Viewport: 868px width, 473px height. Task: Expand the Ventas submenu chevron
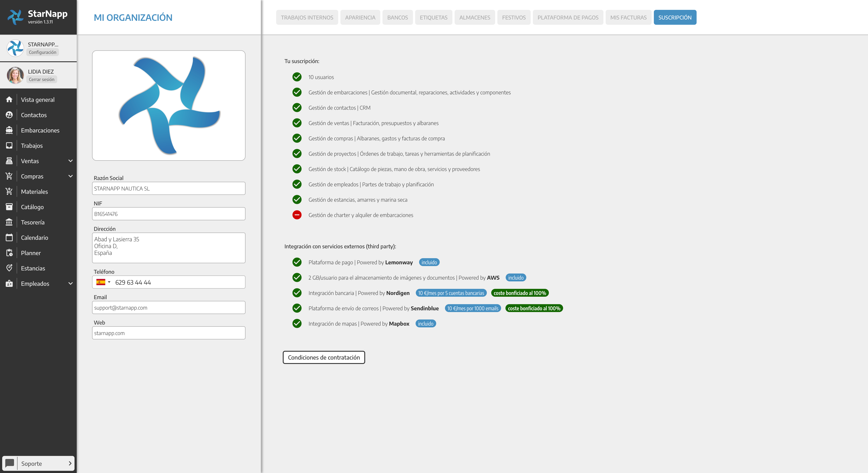coord(70,161)
